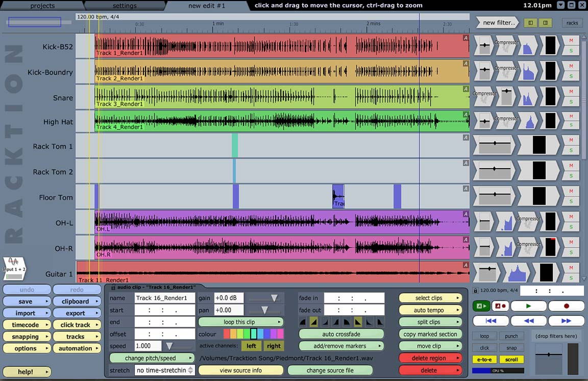588x381 pixels.
Task: Open the Compressor filter on the Kick-B52 track
Action: tap(506, 45)
